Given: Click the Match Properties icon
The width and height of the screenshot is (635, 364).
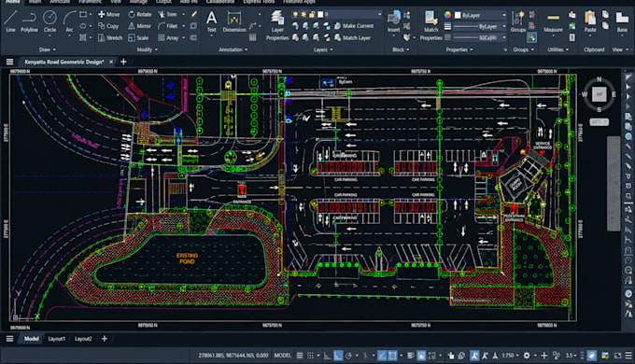Looking at the screenshot, I should (x=430, y=25).
